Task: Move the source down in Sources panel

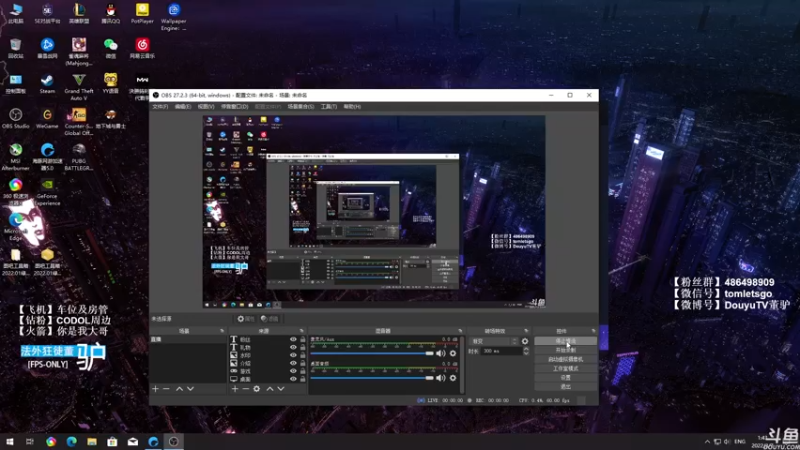Action: [281, 389]
